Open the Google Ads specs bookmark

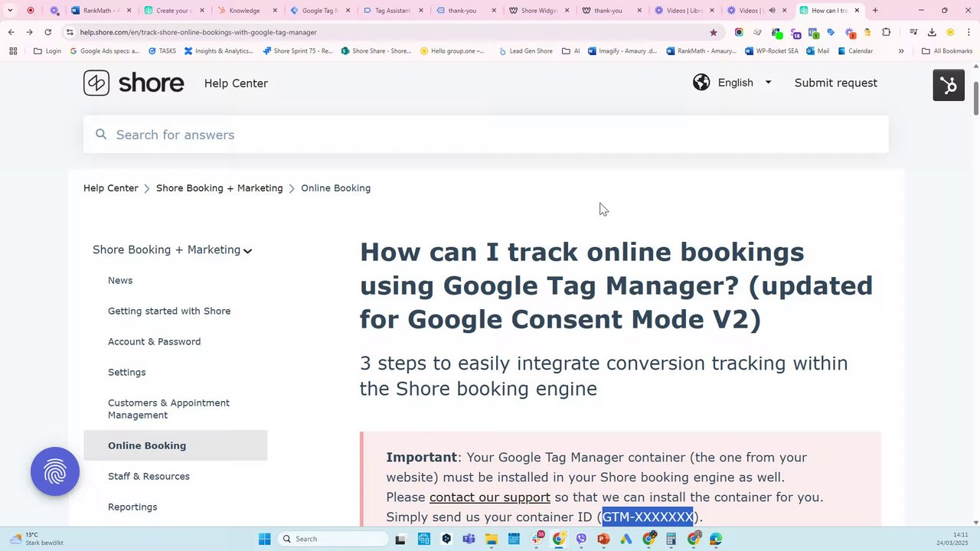click(x=105, y=51)
